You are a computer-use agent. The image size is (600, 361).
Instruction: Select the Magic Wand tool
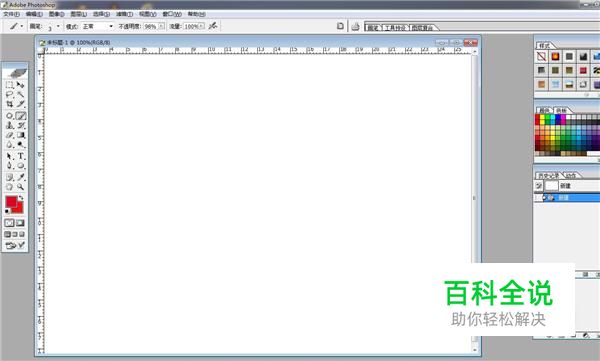point(21,95)
